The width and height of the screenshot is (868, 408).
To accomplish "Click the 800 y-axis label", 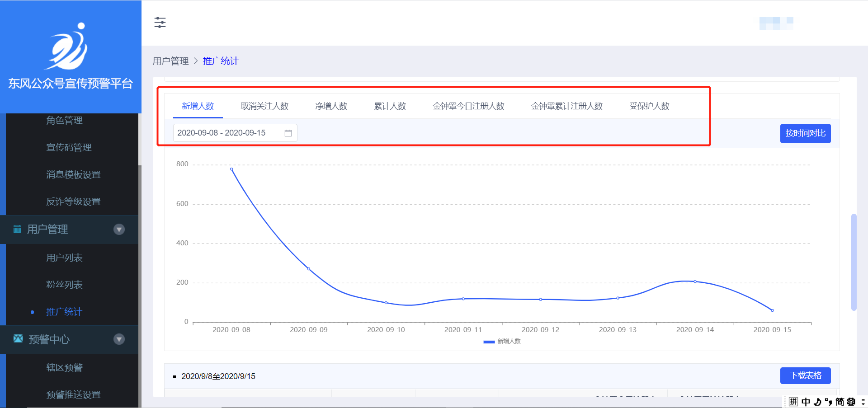I will coord(182,164).
